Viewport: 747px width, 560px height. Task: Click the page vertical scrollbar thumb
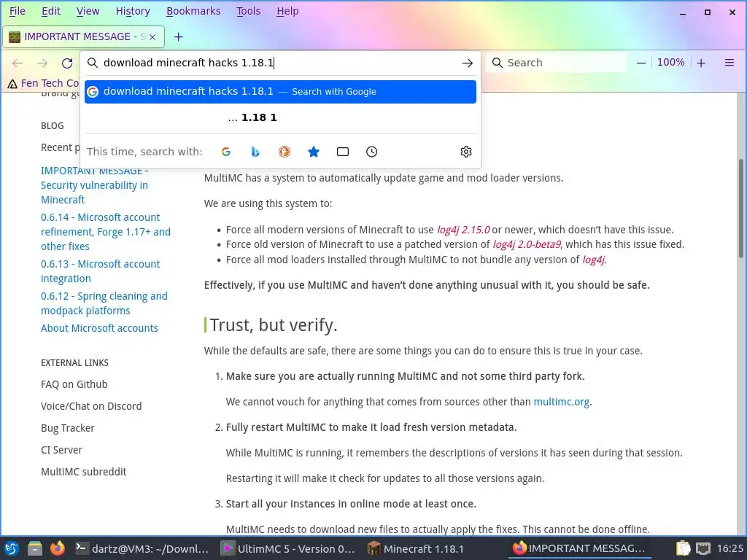(x=741, y=209)
